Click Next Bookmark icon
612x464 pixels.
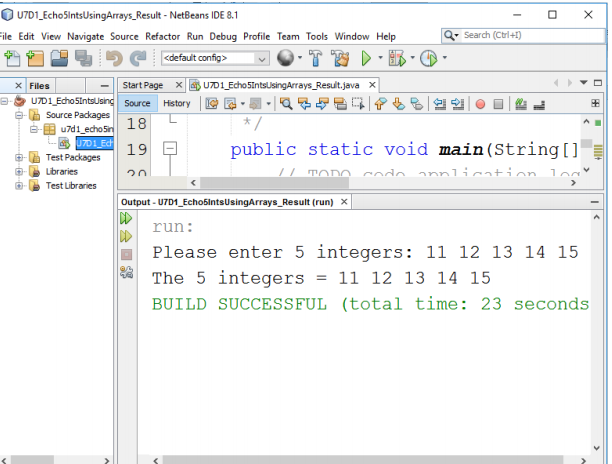point(399,104)
